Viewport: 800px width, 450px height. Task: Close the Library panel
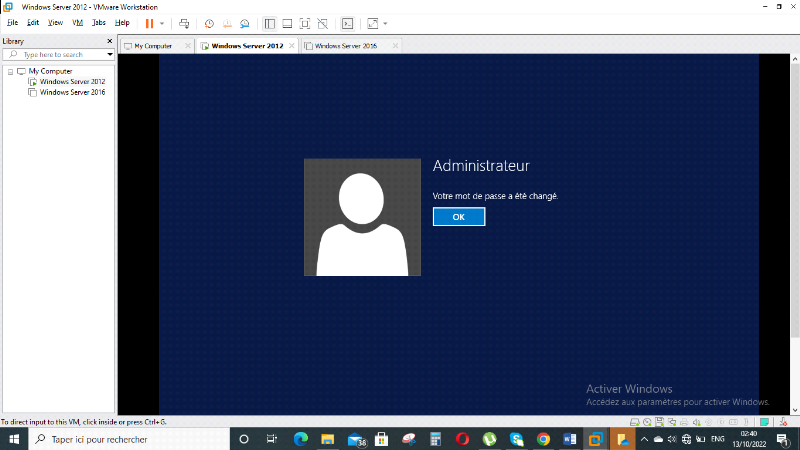point(110,41)
